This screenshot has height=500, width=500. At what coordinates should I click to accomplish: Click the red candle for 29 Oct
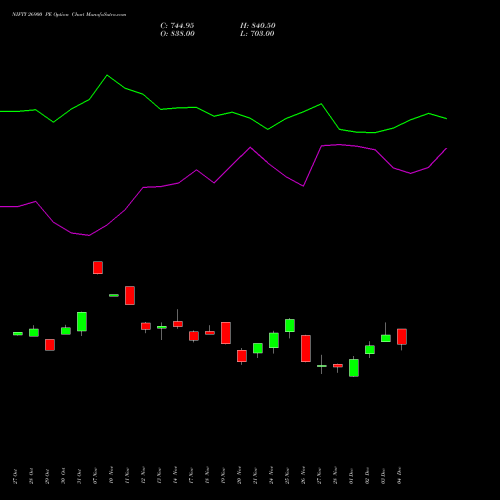click(x=50, y=345)
